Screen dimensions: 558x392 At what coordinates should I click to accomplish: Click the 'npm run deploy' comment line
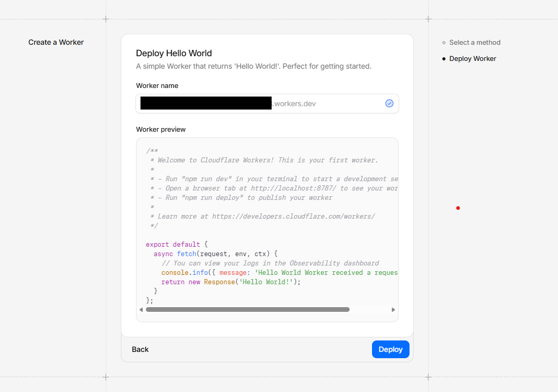point(241,198)
